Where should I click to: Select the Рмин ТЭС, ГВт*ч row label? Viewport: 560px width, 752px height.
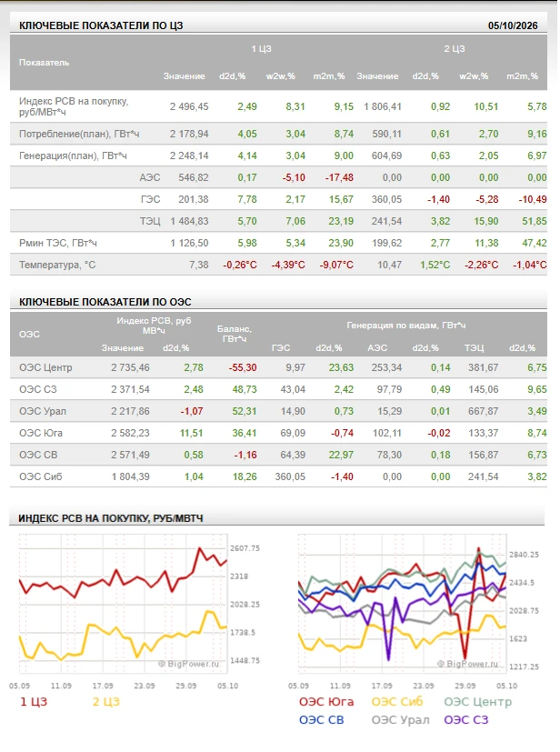[x=58, y=243]
